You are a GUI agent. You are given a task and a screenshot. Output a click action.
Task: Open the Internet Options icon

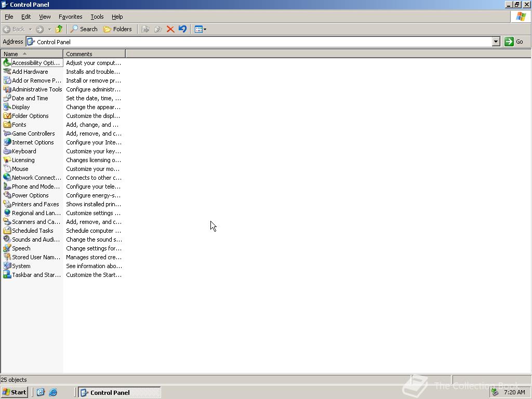(x=7, y=142)
